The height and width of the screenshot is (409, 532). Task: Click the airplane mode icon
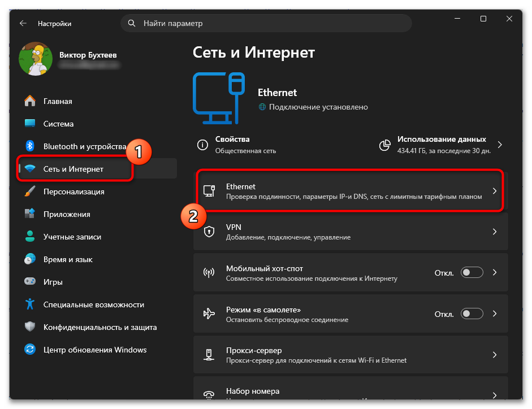(209, 314)
